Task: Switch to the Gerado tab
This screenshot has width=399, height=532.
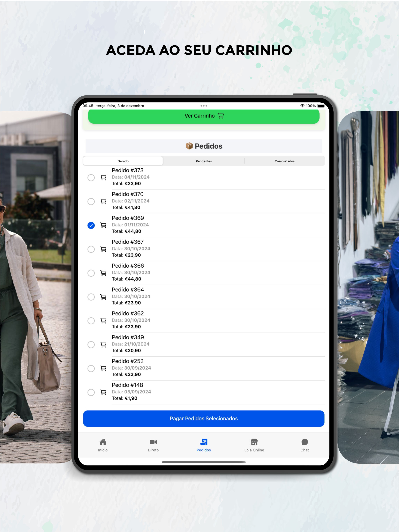Action: tap(123, 161)
